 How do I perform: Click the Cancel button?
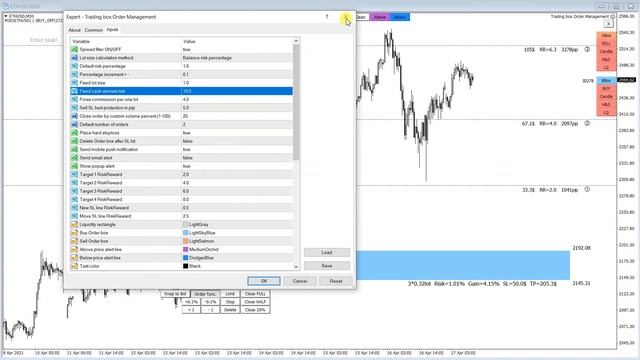300,281
